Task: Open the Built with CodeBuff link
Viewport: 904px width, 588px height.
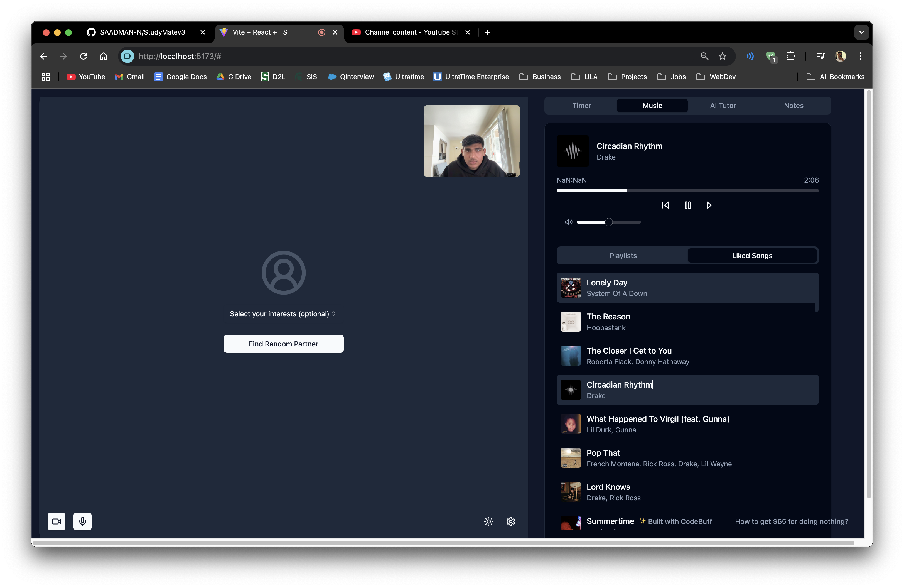Action: pyautogui.click(x=679, y=521)
